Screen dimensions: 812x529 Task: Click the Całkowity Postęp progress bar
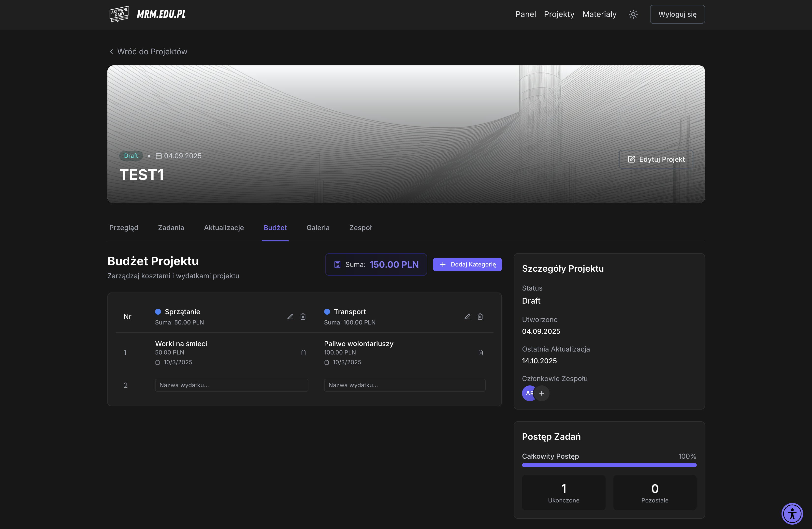point(609,465)
